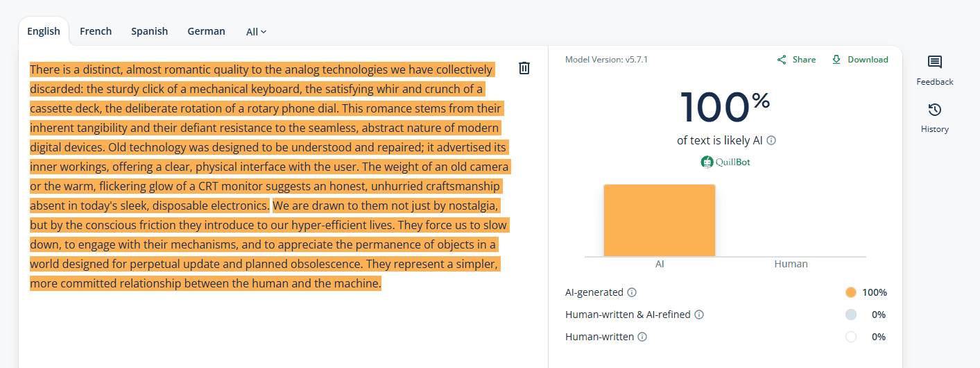Select the German language tab
Screen dimensions: 980x368
[206, 31]
